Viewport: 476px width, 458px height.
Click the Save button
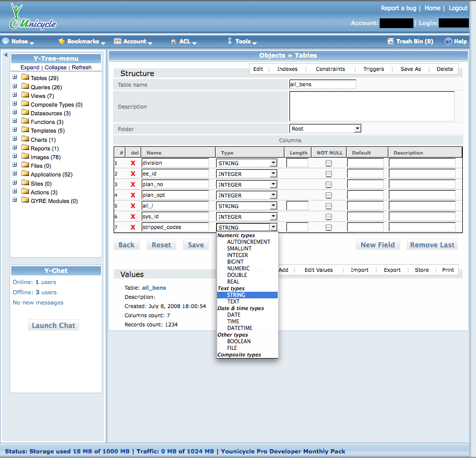196,245
